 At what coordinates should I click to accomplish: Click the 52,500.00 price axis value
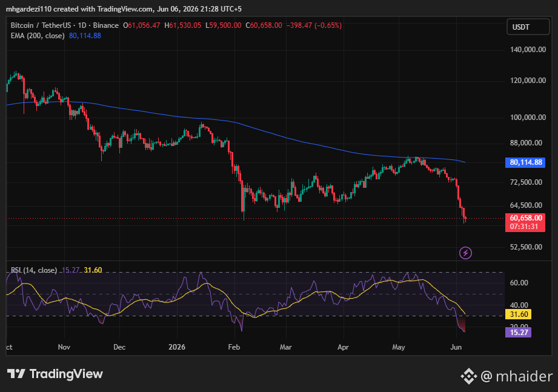pos(526,247)
